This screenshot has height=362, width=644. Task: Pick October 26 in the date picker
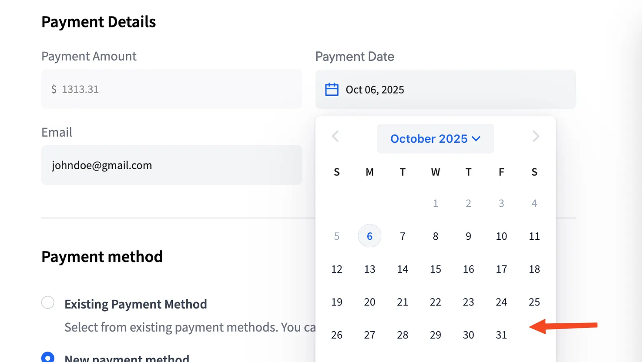[336, 335]
